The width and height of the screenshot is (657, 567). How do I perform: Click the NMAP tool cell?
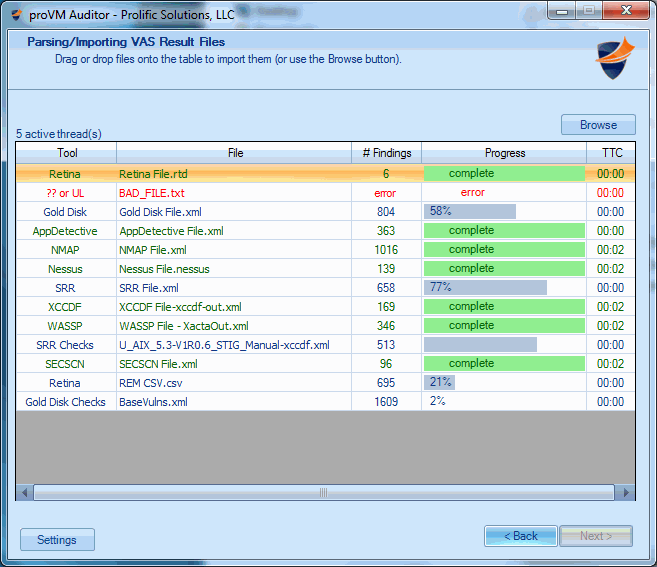coord(66,250)
